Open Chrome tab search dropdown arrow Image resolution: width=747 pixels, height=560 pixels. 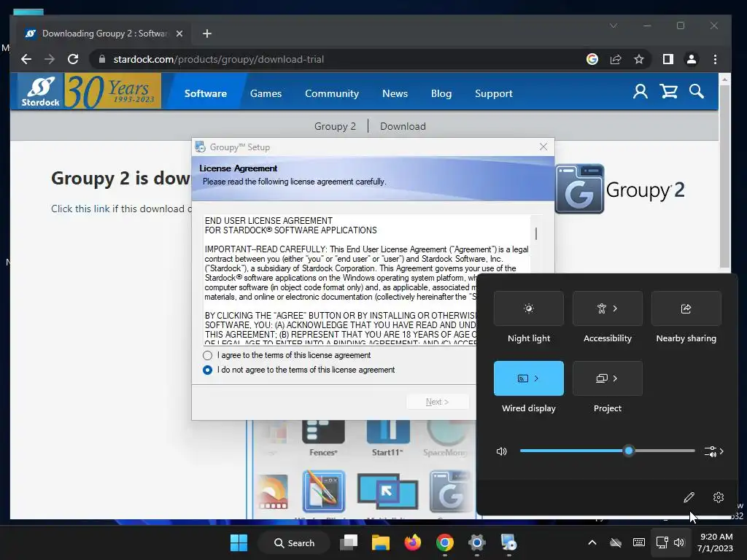point(614,26)
